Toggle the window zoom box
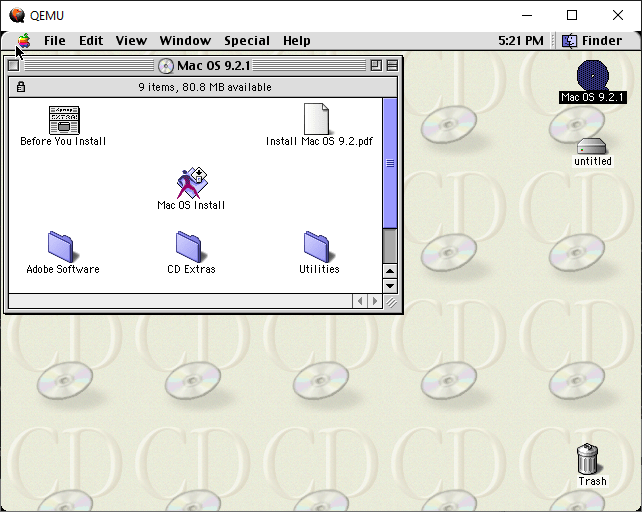The width and height of the screenshot is (642, 512). [376, 66]
